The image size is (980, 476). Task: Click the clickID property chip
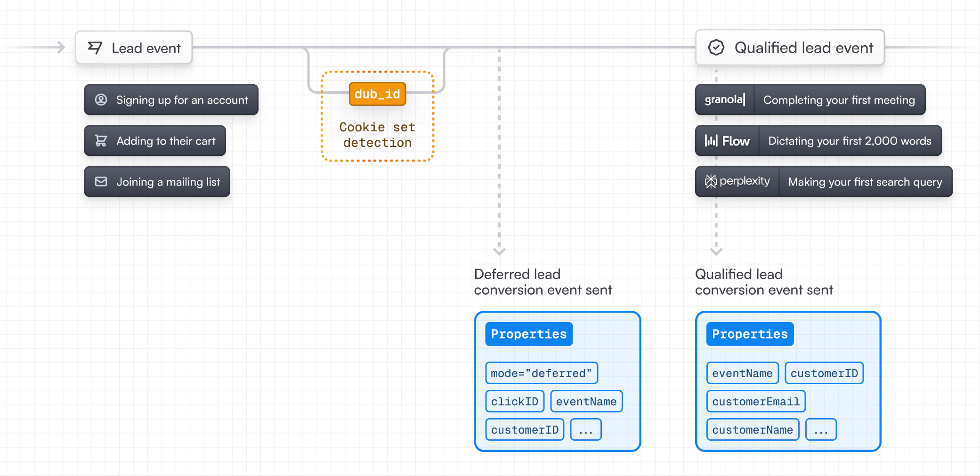(x=514, y=401)
